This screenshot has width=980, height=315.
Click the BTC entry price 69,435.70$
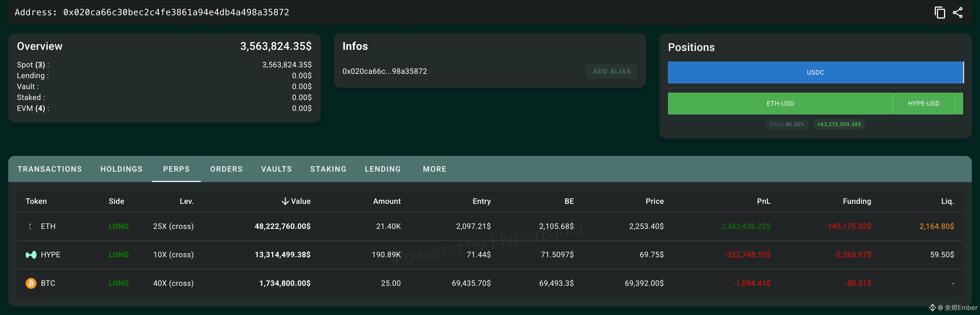[471, 283]
